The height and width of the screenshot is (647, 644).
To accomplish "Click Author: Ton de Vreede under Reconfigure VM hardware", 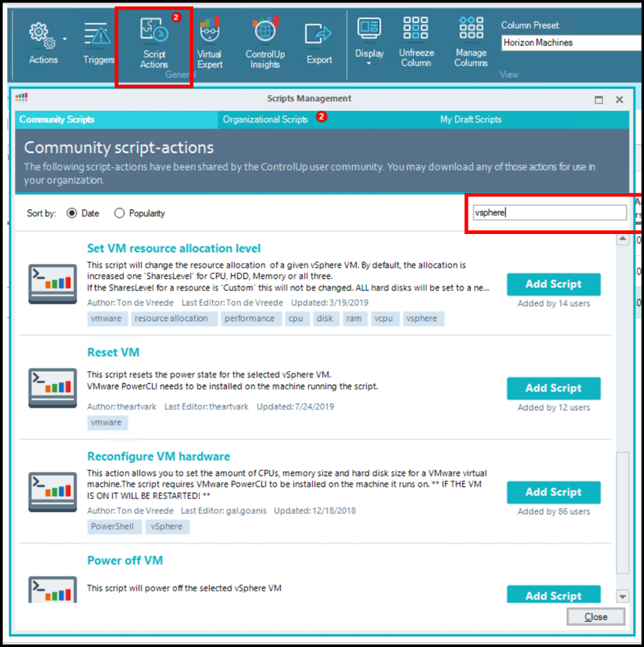I will click(x=130, y=511).
